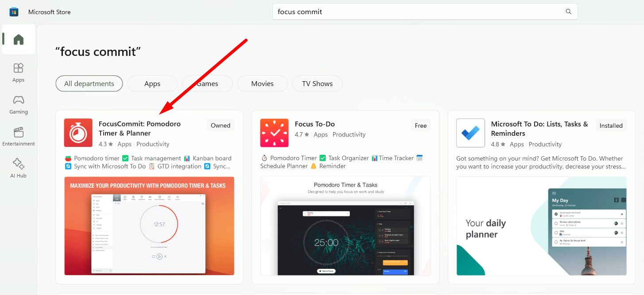Click the Owned badge on FocusCommit
644x295 pixels.
coord(221,126)
